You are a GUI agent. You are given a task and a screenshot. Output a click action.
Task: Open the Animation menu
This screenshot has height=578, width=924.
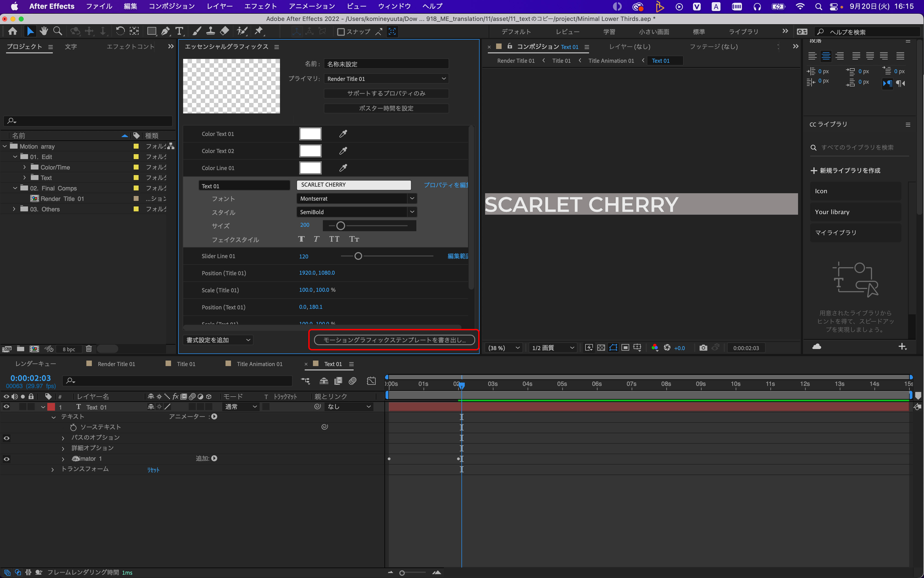pos(312,6)
